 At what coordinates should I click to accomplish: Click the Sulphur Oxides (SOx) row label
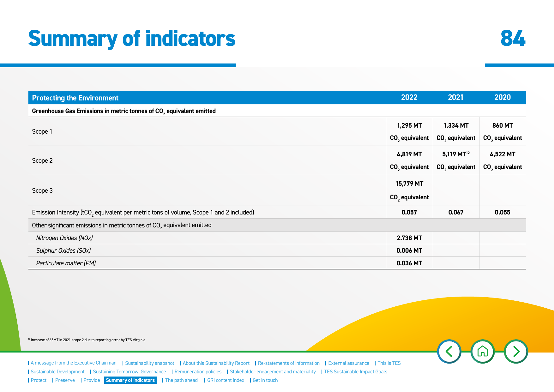click(x=63, y=250)
